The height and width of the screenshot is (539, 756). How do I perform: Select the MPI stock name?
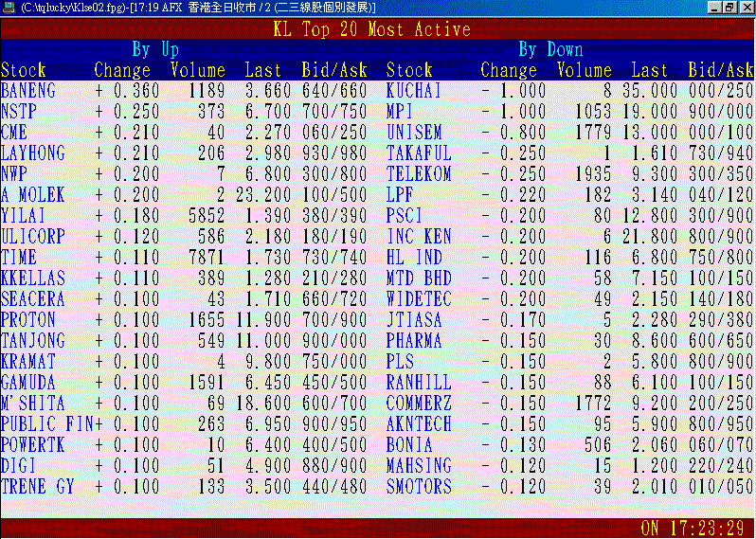399,112
